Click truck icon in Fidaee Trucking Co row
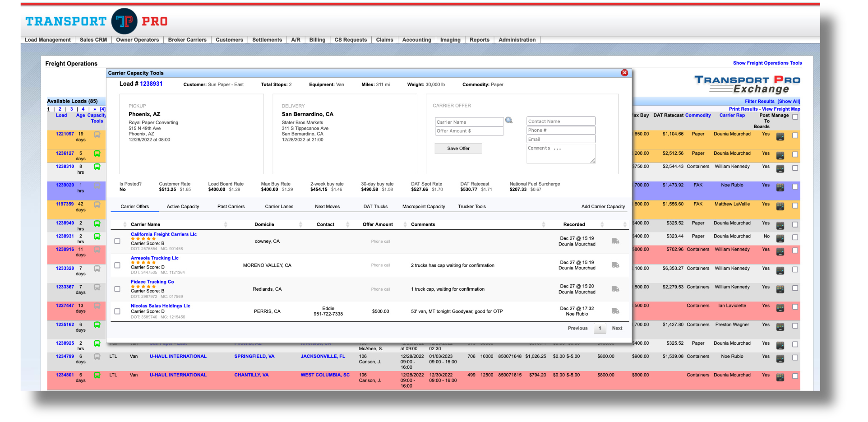 615,289
